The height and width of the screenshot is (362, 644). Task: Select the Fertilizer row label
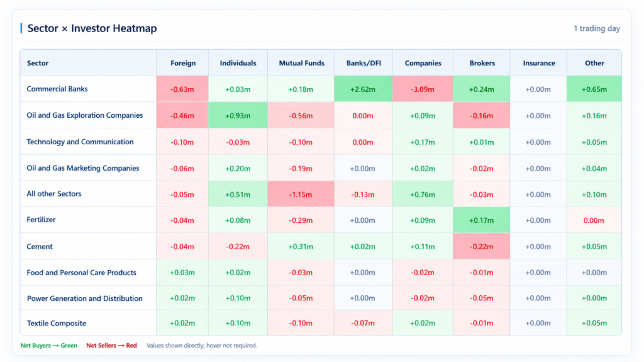[41, 220]
